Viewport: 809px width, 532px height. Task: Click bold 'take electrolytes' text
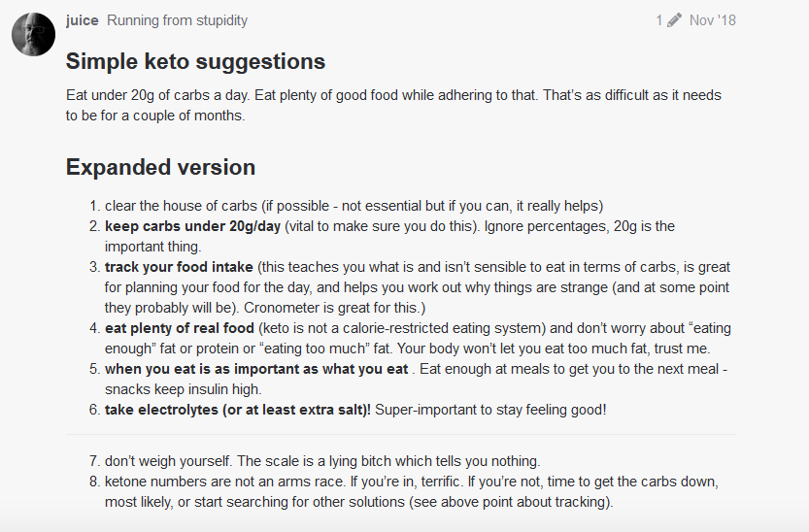point(238,410)
